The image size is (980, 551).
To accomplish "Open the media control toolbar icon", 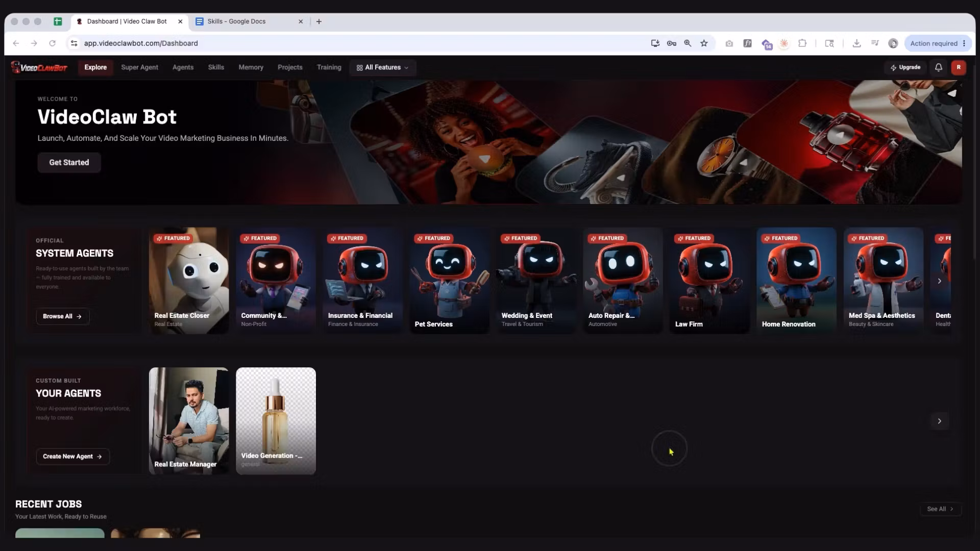I will pyautogui.click(x=875, y=43).
